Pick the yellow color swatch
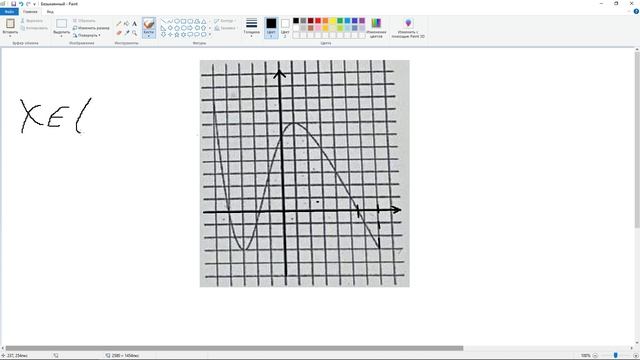The height and width of the screenshot is (360, 640). tap(333, 20)
